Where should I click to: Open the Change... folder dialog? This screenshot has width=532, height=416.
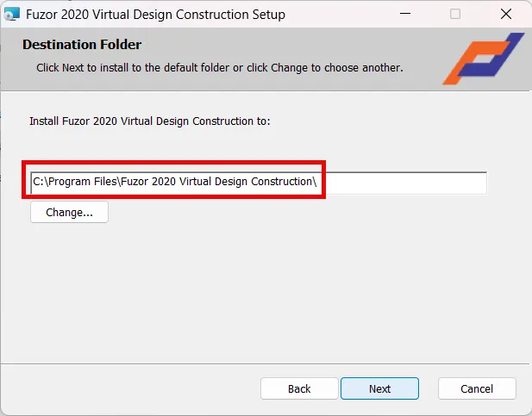[69, 212]
